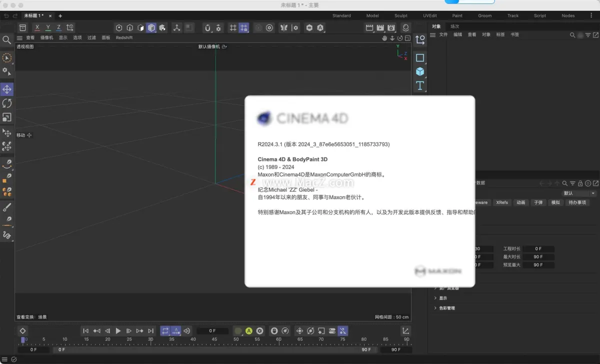The image size is (600, 364).
Task: Click the green color swatch in the timeline toolbar
Action: [x=238, y=330]
